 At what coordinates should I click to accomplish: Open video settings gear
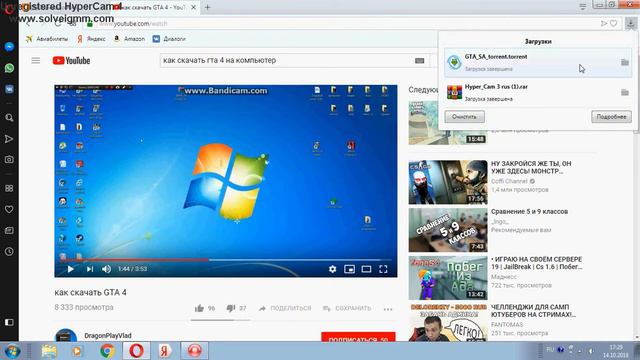[x=333, y=269]
